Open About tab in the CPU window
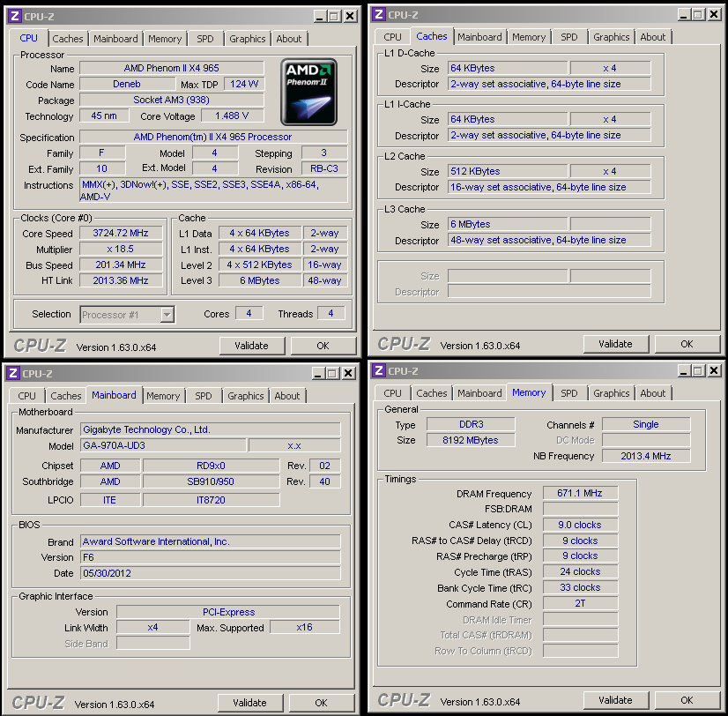 coord(289,39)
